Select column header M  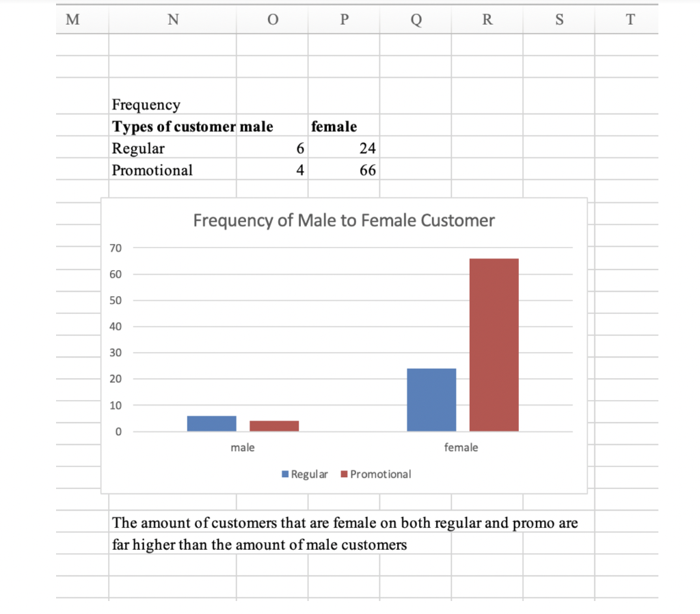[x=72, y=20]
